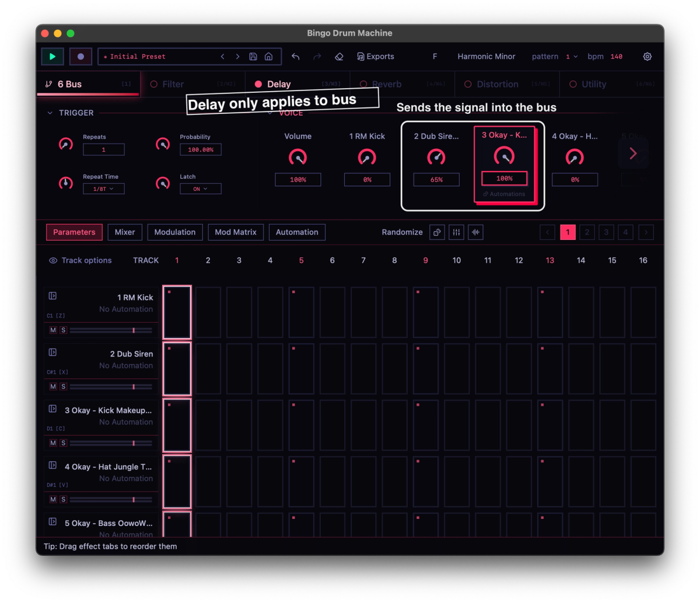Select pattern page 4
Screen dimensions: 700x603
625,232
